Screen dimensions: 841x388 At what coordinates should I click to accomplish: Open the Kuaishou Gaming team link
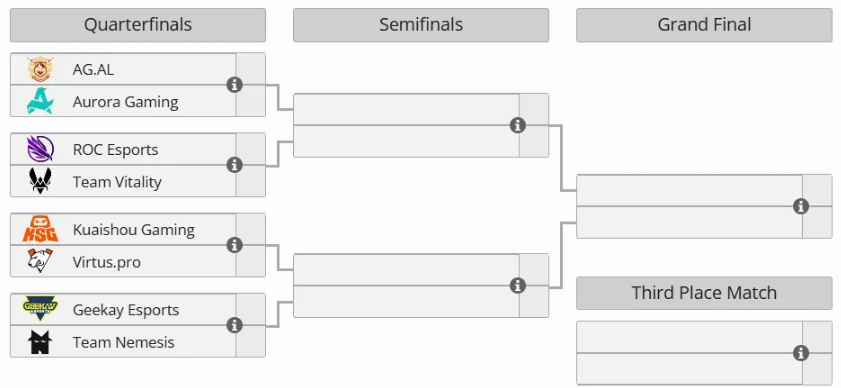click(x=134, y=230)
